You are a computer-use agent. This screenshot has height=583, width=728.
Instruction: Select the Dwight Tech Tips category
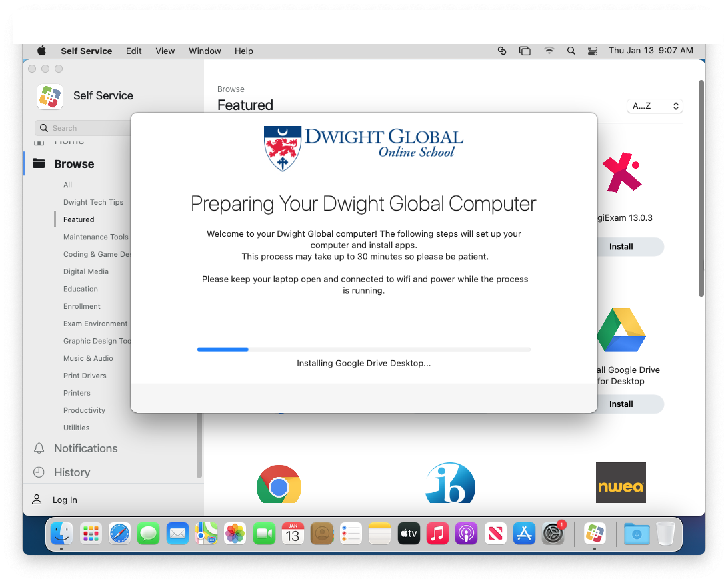point(93,202)
